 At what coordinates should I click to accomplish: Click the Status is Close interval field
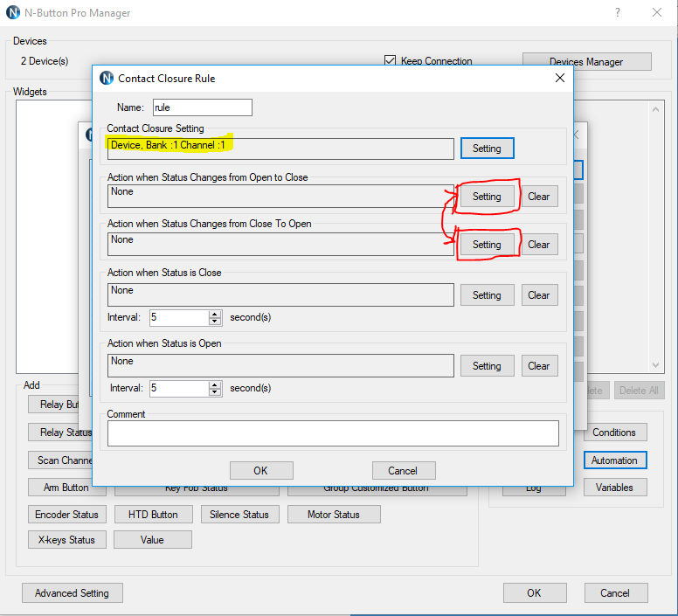coord(179,317)
